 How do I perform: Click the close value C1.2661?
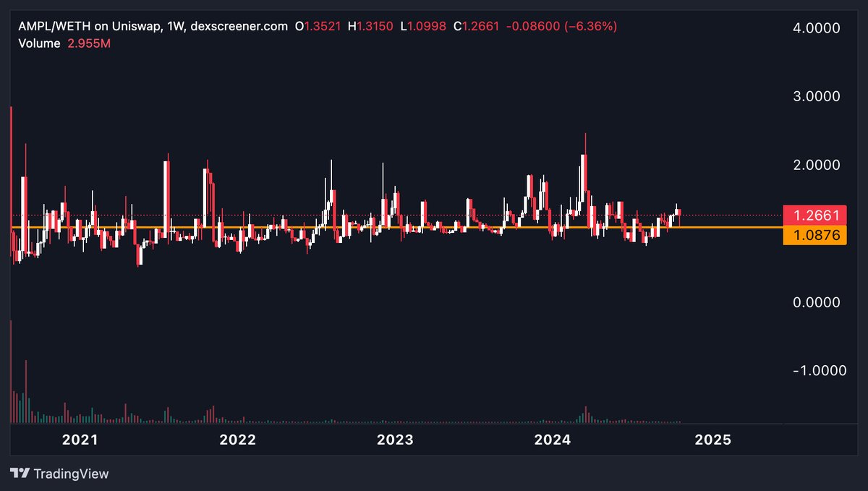[476, 27]
